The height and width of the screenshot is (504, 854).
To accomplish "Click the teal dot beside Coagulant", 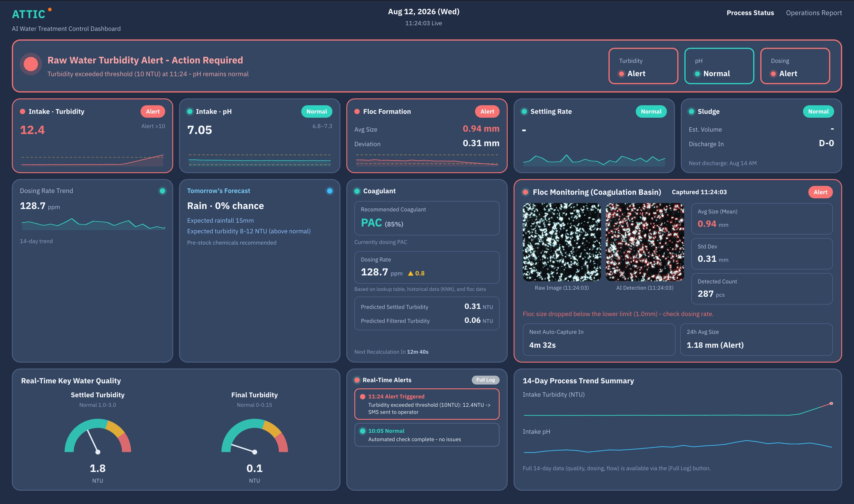I will (357, 191).
